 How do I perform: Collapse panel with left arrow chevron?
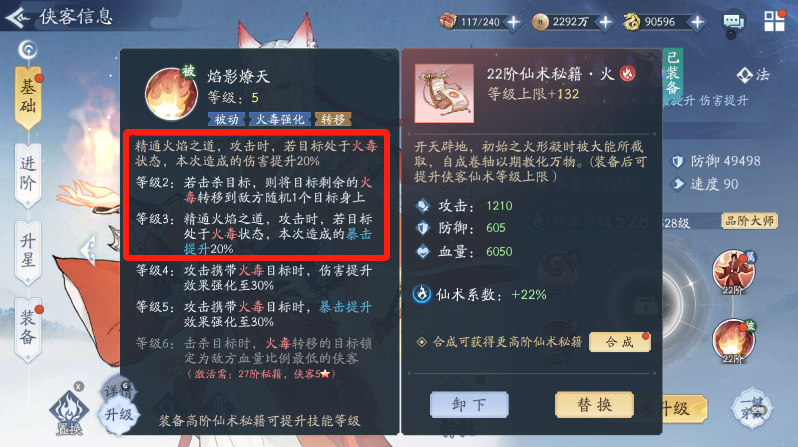88,250
